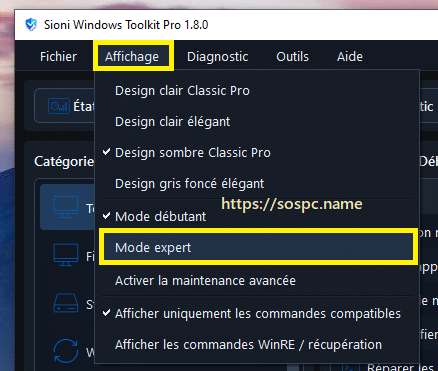Open the Aide menu

point(350,57)
